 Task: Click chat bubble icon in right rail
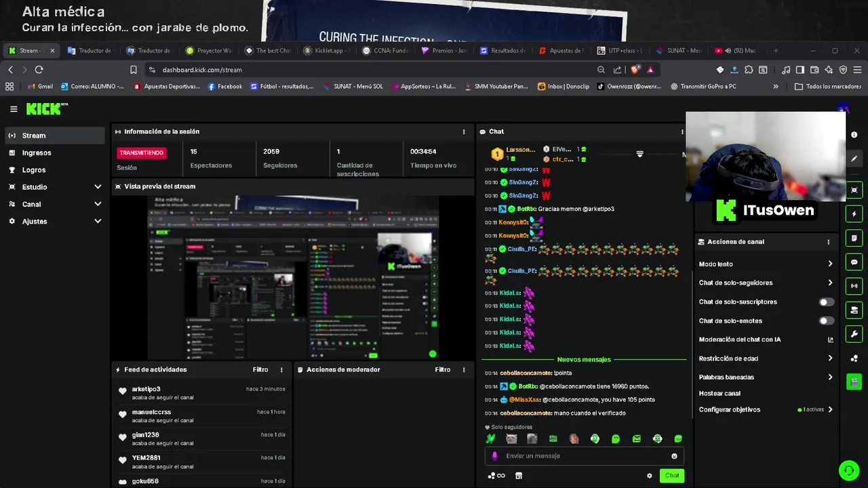tap(854, 262)
